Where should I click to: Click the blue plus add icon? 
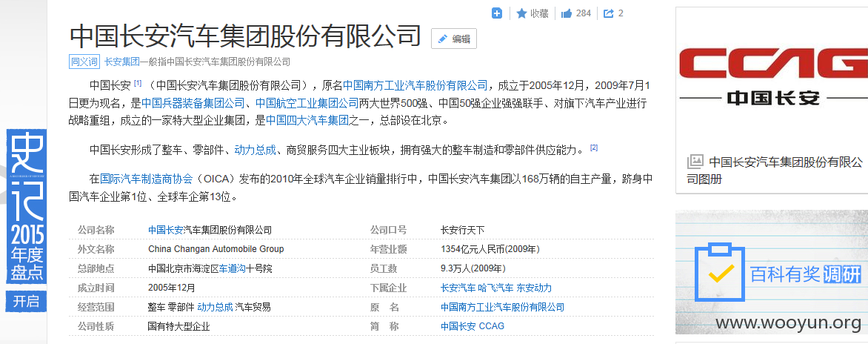pos(497,13)
